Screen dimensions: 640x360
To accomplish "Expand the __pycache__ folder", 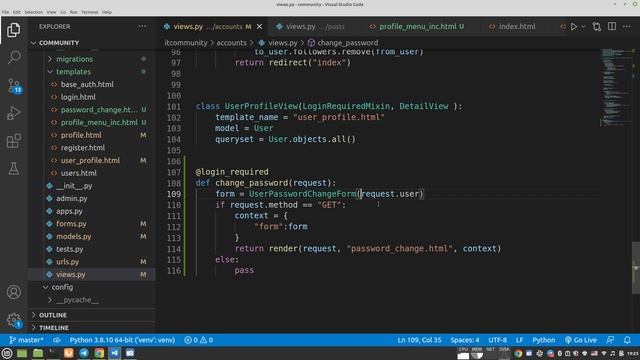I will point(92,300).
